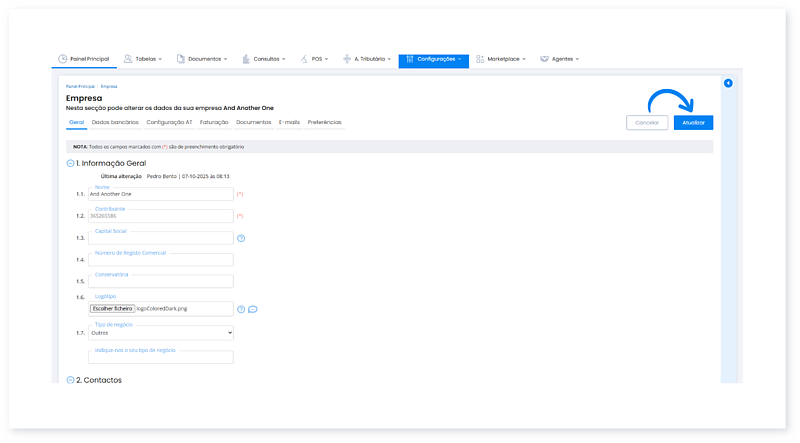Open the Configurações dropdown menu

point(433,59)
